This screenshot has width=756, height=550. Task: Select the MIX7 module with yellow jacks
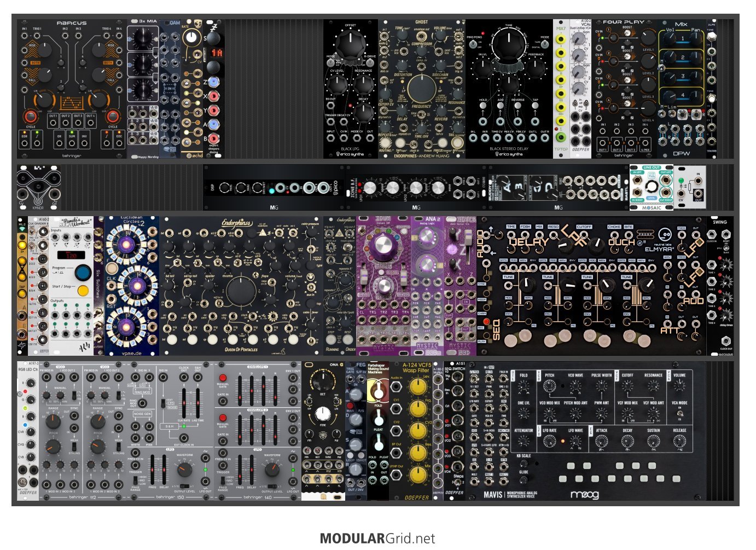click(561, 89)
